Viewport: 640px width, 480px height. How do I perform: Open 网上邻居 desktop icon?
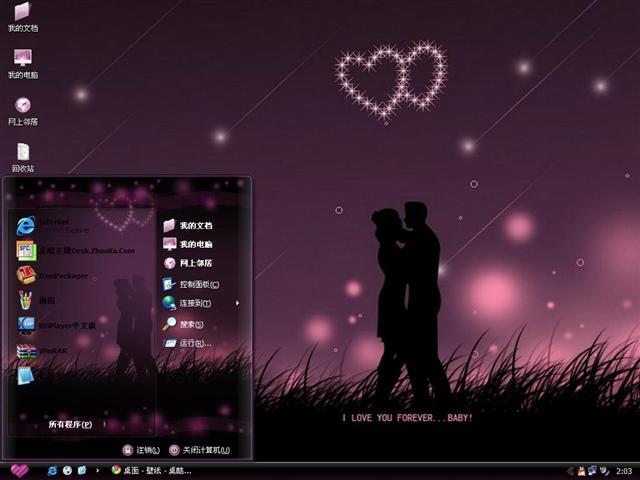click(x=23, y=111)
